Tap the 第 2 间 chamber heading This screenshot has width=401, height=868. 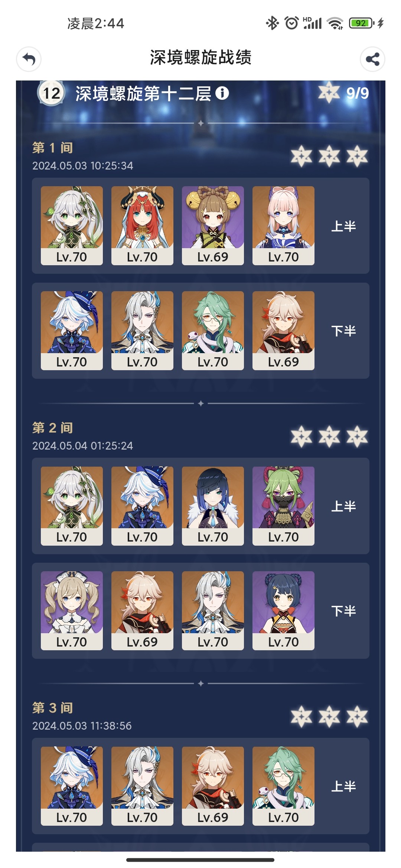pos(52,428)
